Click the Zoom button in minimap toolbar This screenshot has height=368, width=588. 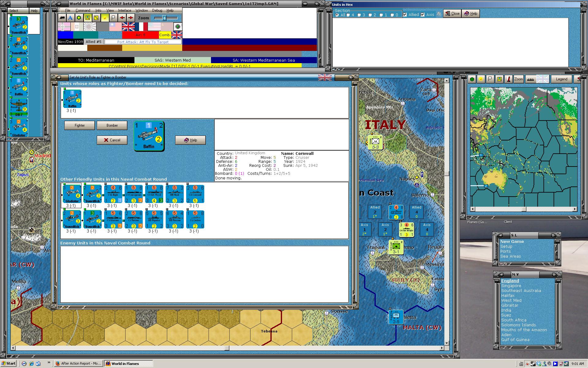(518, 79)
